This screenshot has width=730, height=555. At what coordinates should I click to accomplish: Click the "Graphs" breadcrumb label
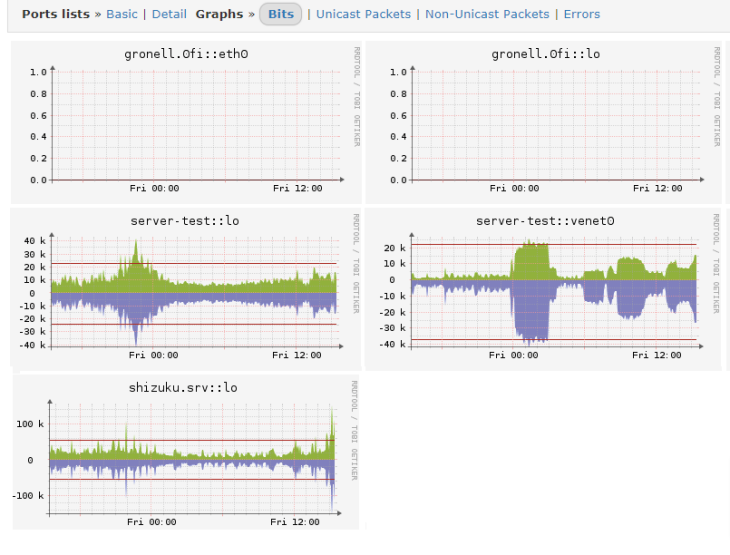(219, 14)
